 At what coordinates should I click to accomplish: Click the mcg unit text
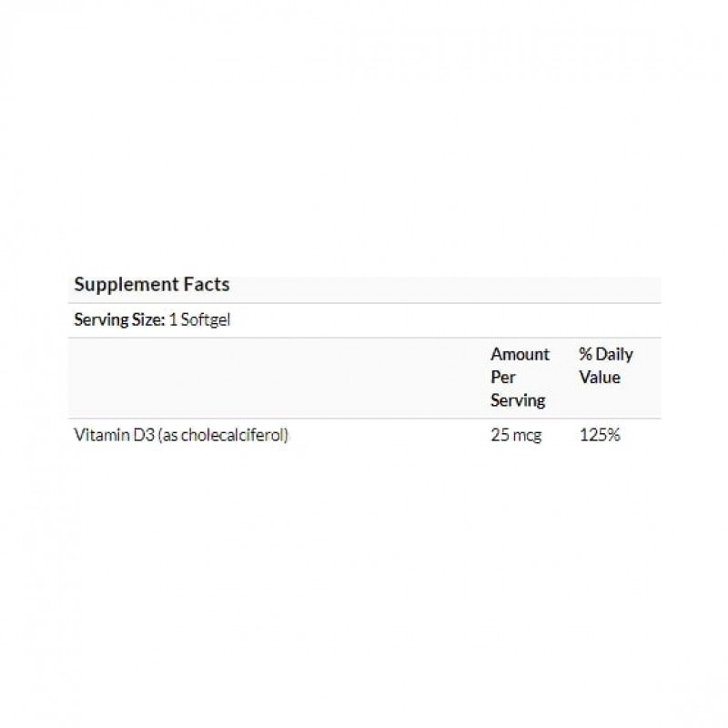[526, 436]
